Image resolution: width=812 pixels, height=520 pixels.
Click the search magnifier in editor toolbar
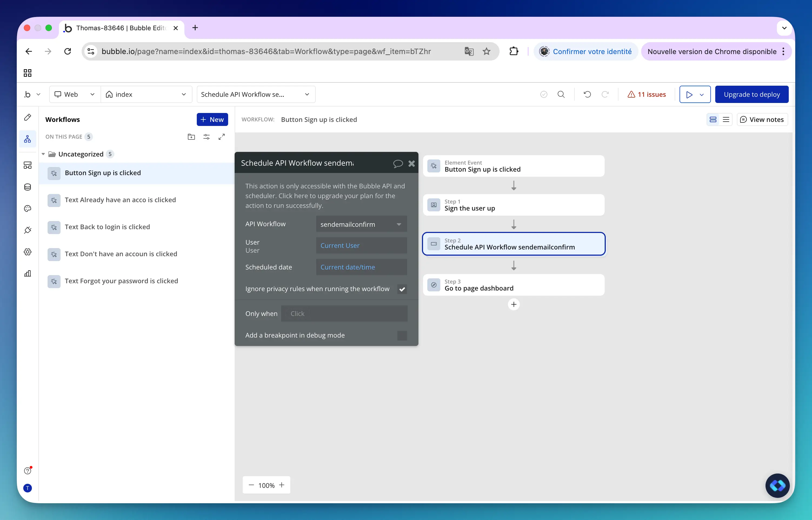tap(561, 94)
